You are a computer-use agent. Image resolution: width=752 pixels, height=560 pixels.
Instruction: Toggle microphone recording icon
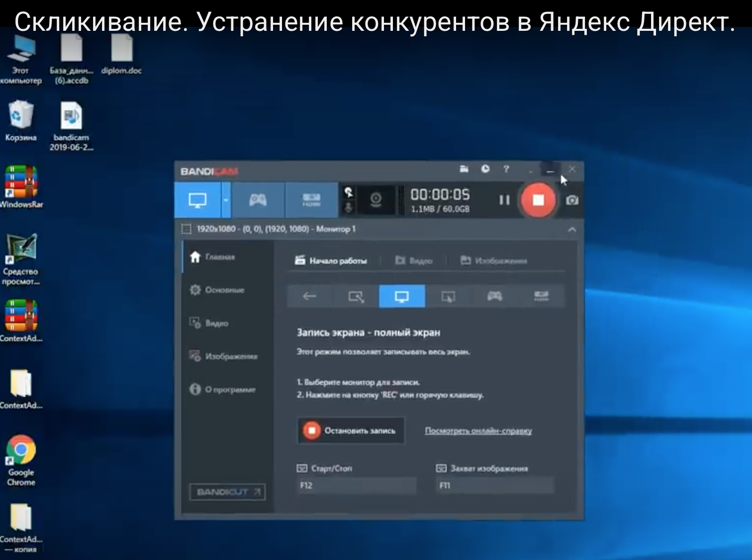(x=349, y=207)
